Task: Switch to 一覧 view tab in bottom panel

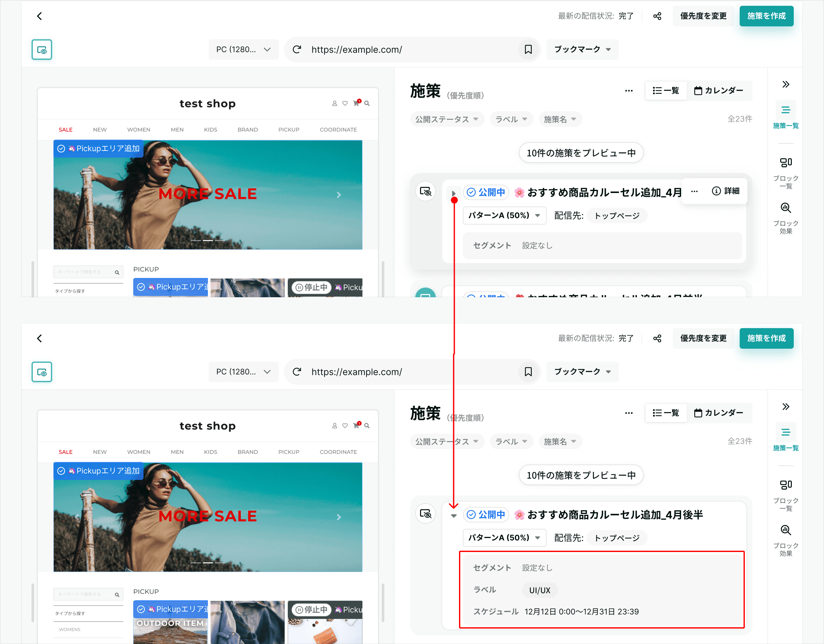Action: [x=666, y=413]
